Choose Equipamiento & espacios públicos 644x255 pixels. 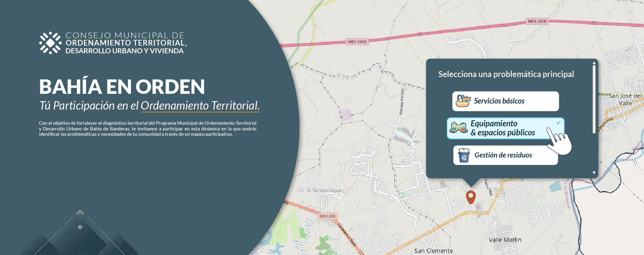point(505,128)
